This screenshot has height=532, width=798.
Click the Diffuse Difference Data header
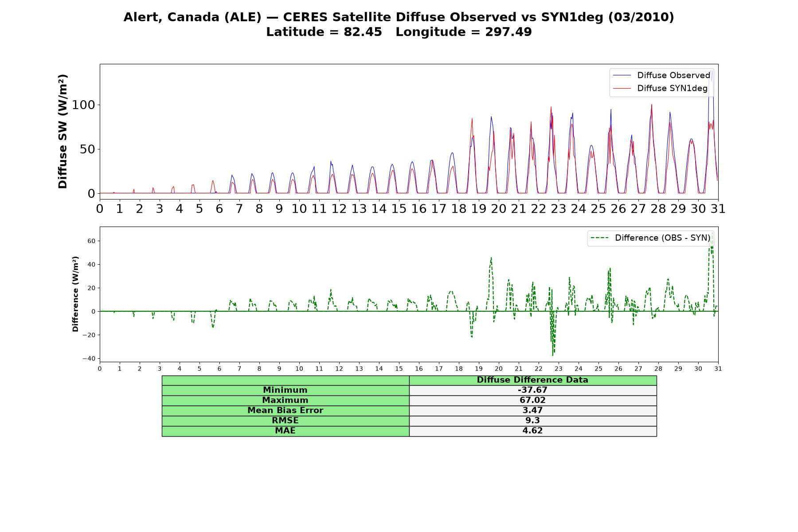pos(532,380)
